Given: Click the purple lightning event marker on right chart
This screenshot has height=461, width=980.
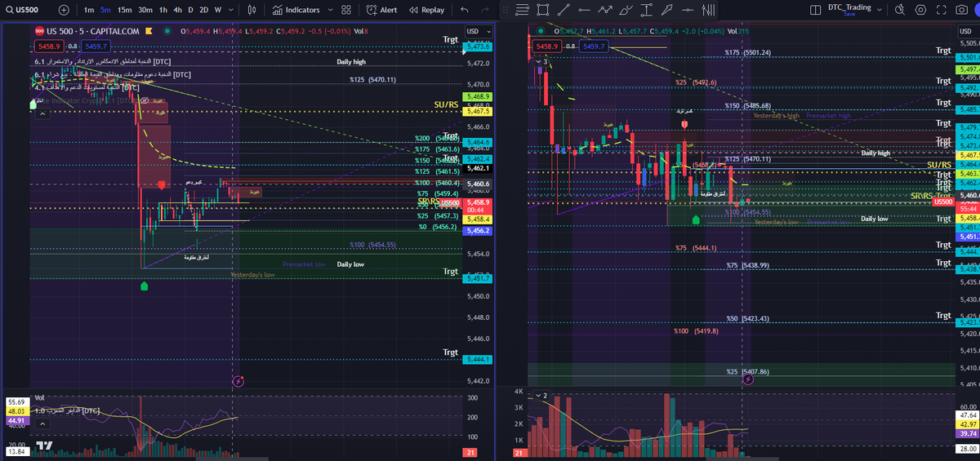Looking at the screenshot, I should coord(747,379).
